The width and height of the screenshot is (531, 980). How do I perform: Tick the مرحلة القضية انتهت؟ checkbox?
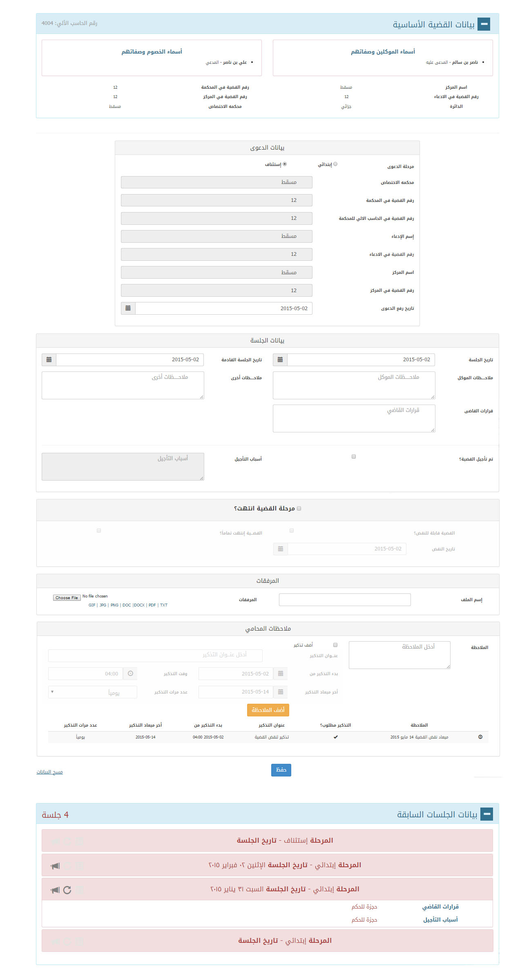[299, 508]
